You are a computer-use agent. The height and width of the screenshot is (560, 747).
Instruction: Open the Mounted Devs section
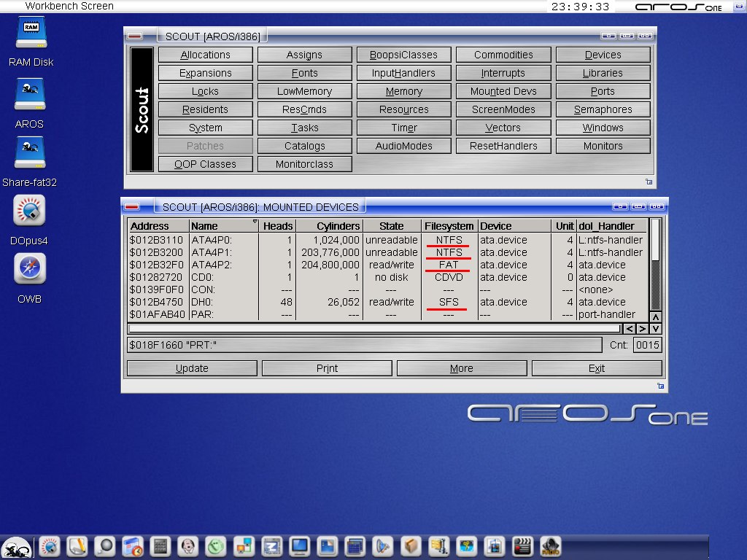(x=503, y=91)
